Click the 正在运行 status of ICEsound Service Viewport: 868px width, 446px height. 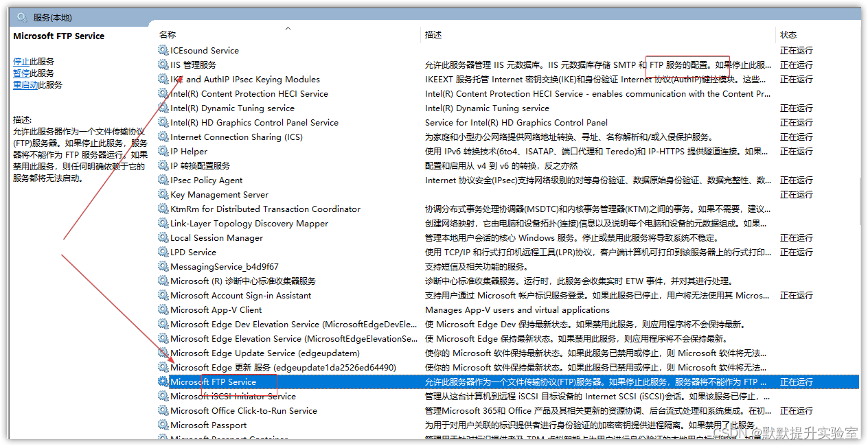coord(797,50)
